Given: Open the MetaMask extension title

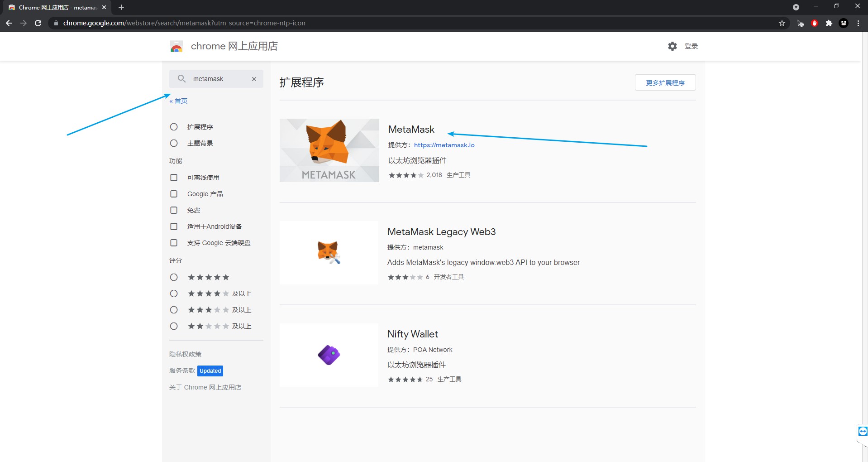Looking at the screenshot, I should [411, 129].
